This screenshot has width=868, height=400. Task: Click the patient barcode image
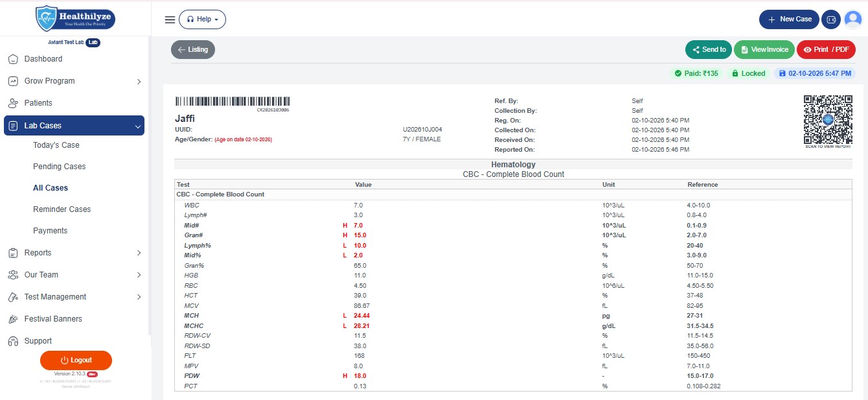(x=233, y=102)
